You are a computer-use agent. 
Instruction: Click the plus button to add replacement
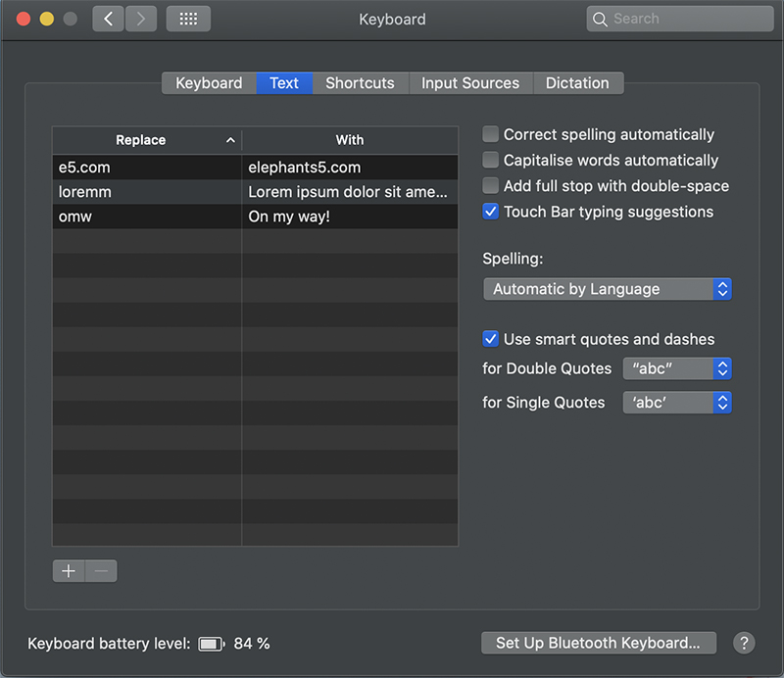point(69,571)
